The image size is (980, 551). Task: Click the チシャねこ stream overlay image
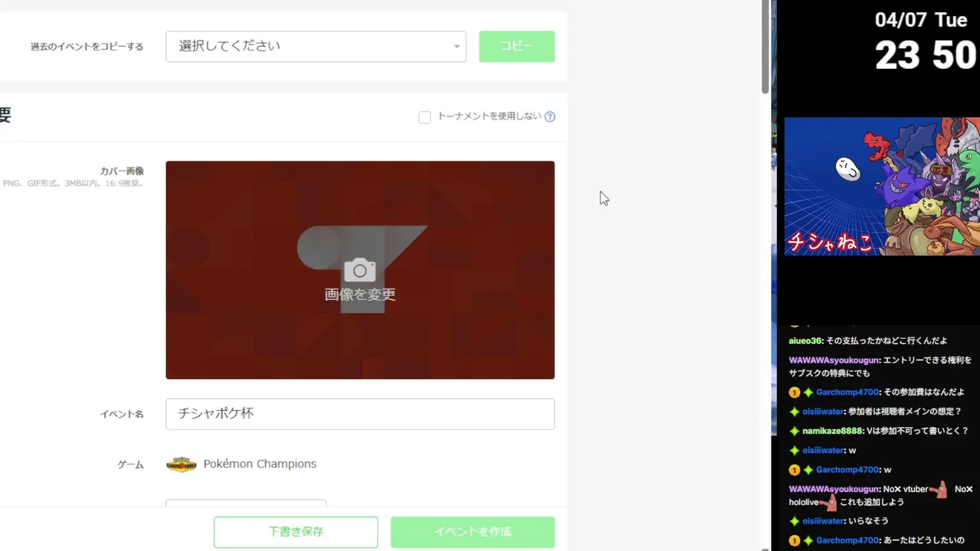(882, 186)
